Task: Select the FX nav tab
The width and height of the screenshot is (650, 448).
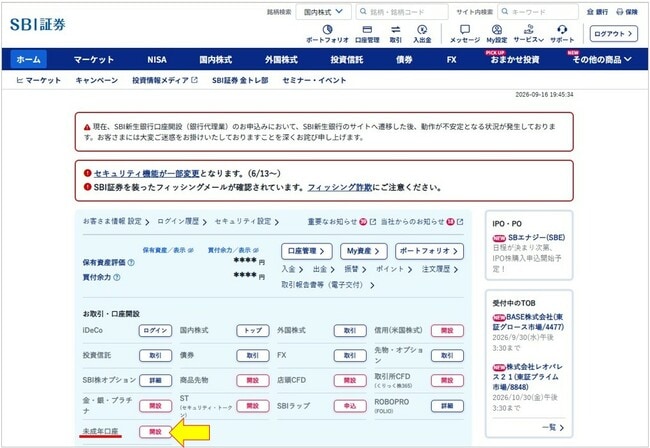Action: [451, 59]
